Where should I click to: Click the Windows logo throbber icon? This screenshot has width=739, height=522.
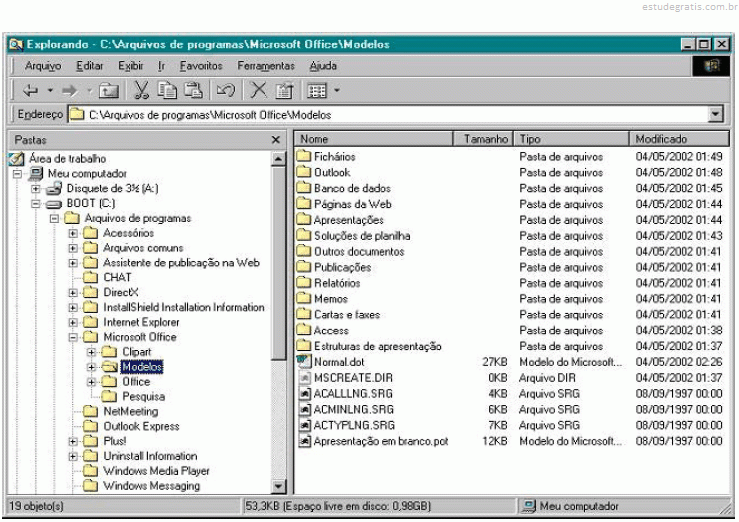(x=712, y=65)
